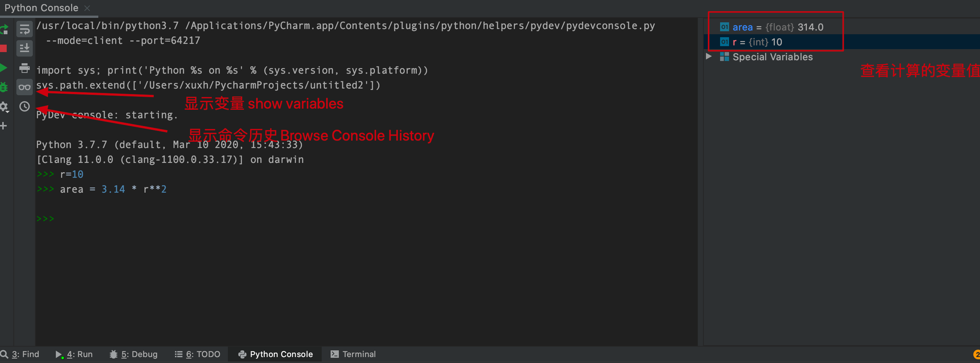Click the Print console output icon
The image size is (980, 363).
pos(24,68)
